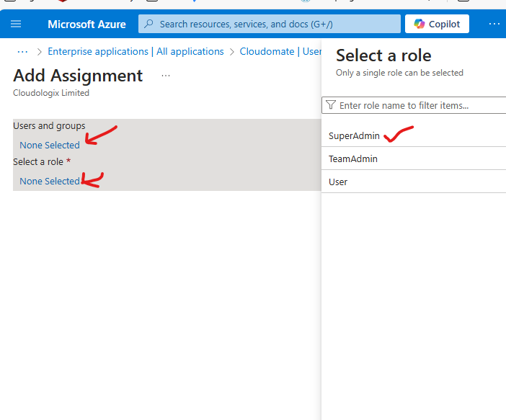Click the Select a role required field label
Image resolution: width=506 pixels, height=420 pixels.
42,161
